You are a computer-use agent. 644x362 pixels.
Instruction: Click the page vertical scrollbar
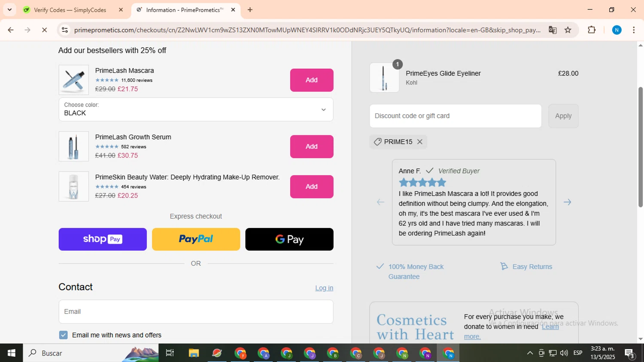(640, 147)
